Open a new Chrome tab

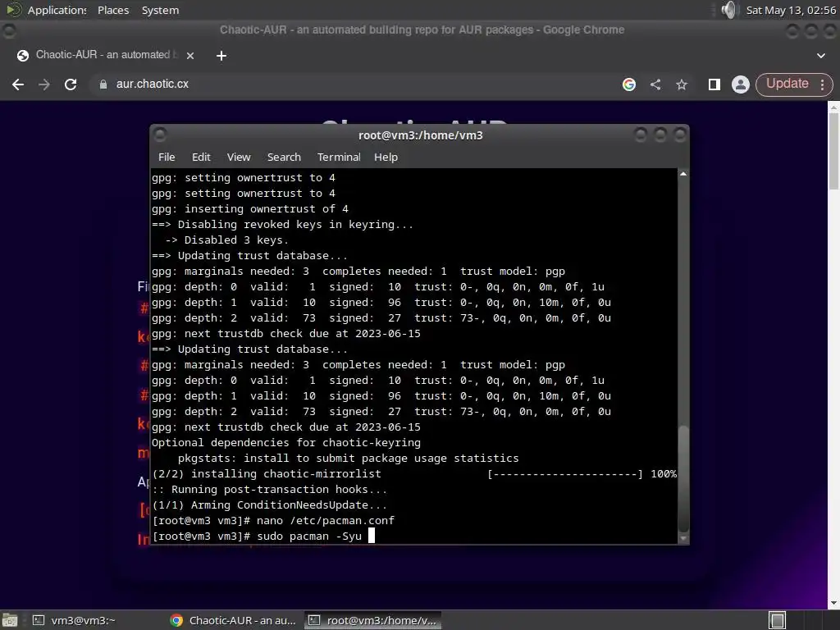221,55
